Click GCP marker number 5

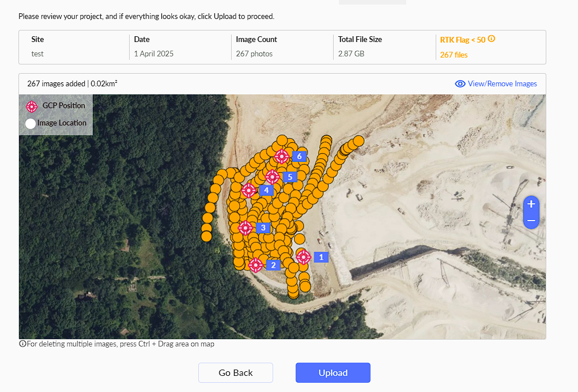273,177
